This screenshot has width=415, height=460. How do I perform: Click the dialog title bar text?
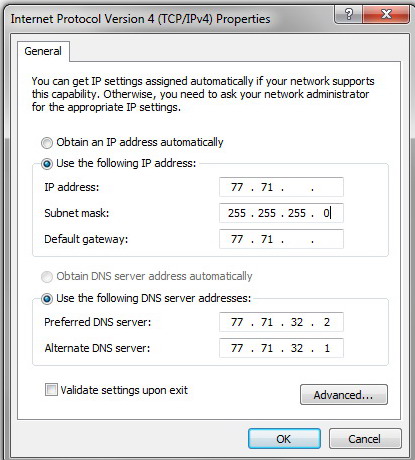tap(140, 19)
